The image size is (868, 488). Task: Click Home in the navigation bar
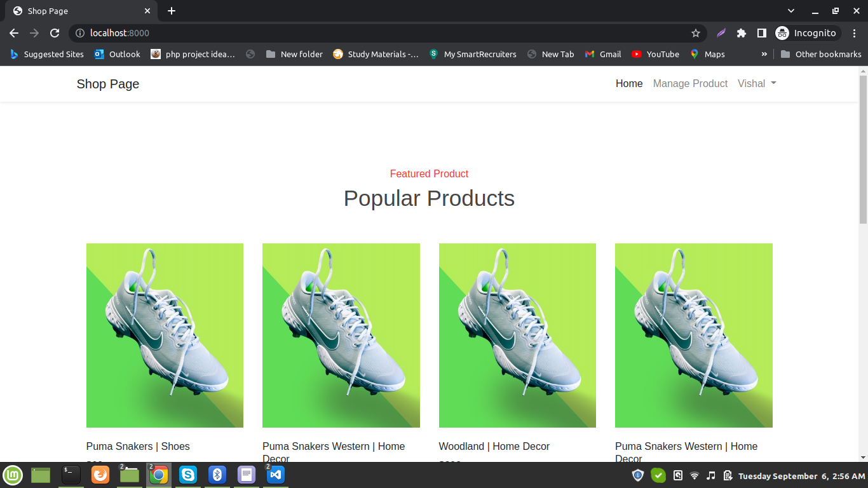(628, 83)
